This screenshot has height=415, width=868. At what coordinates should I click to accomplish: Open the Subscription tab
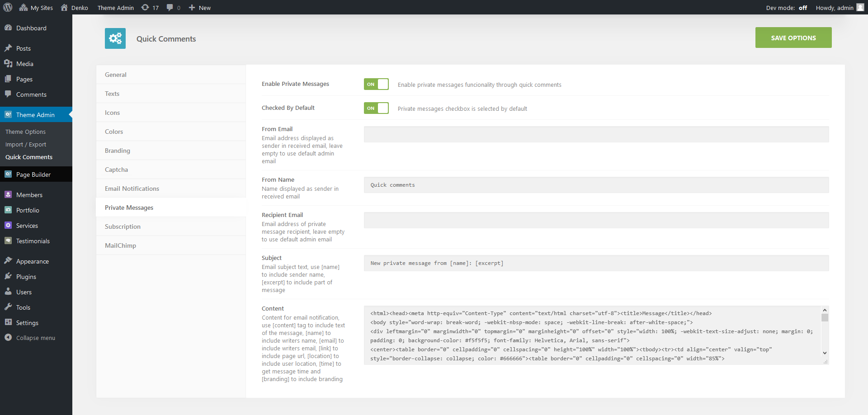(x=171, y=226)
